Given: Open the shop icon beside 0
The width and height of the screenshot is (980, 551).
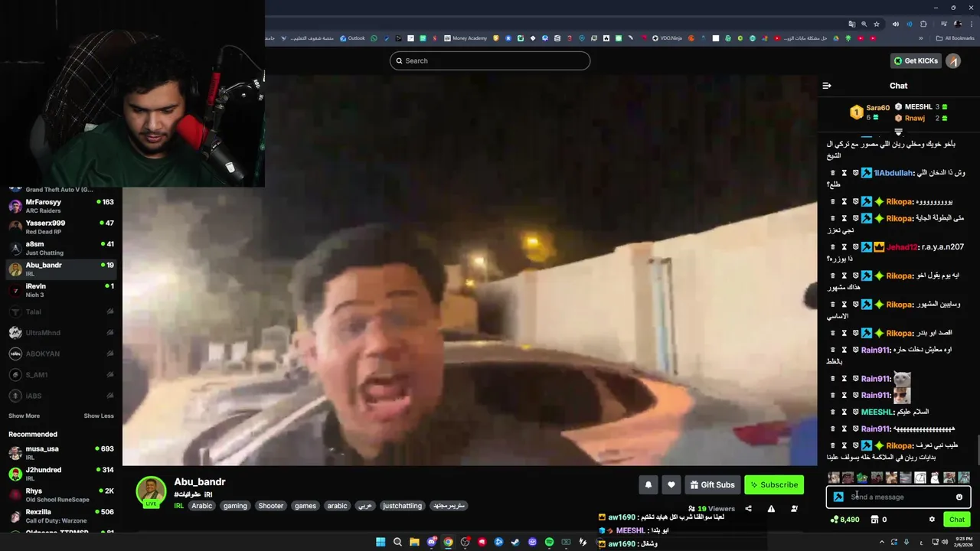Looking at the screenshot, I should tap(874, 520).
